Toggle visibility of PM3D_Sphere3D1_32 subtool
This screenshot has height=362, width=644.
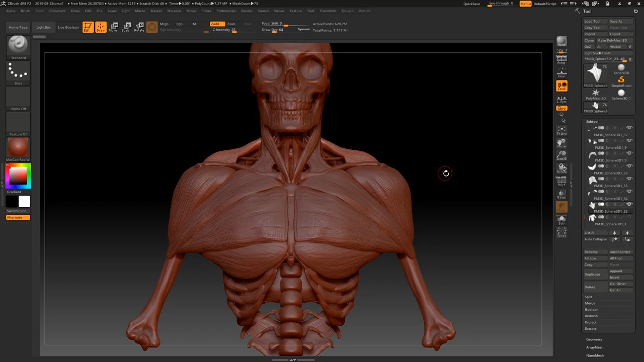[x=629, y=128]
